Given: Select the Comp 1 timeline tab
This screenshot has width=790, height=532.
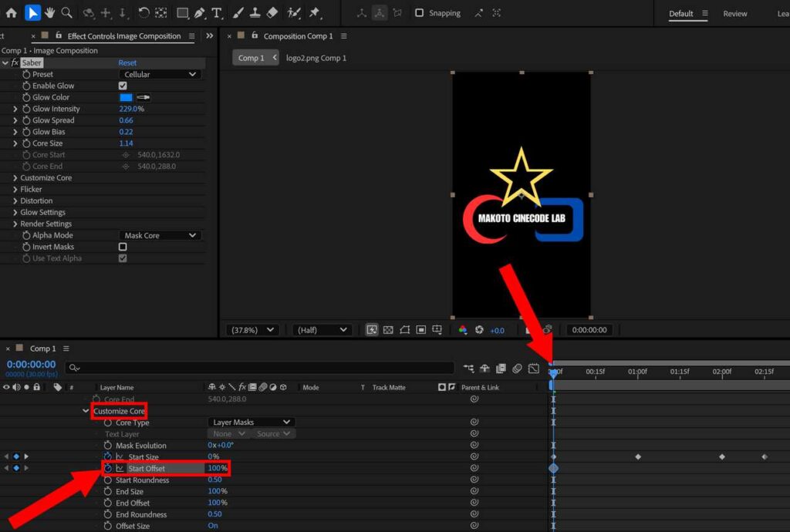Looking at the screenshot, I should tap(43, 348).
